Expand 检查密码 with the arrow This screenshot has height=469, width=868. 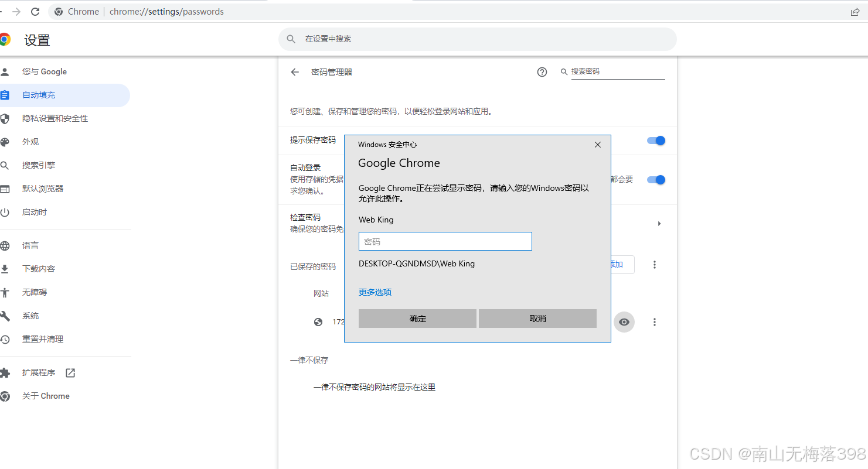[659, 224]
